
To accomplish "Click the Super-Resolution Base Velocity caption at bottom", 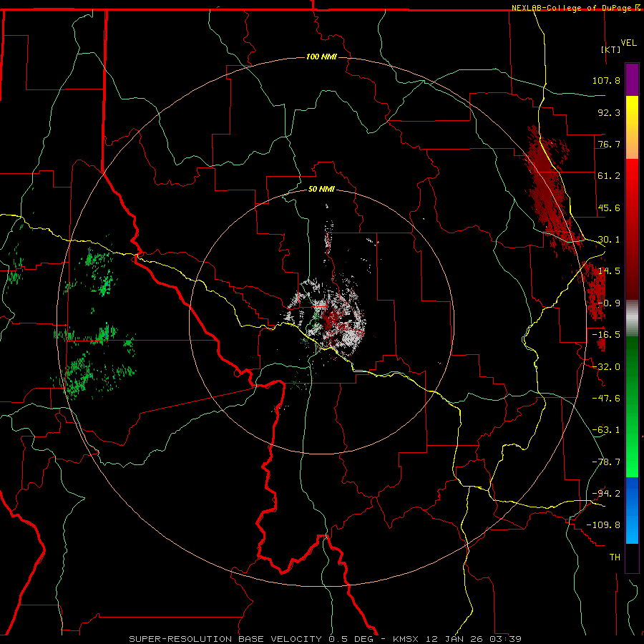I will [x=325, y=639].
